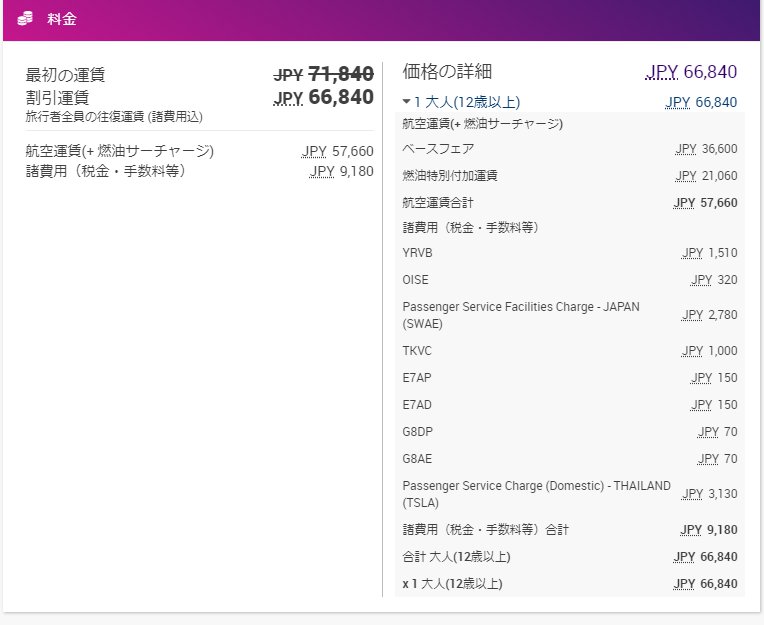Click JPY 66,840 total beside 価格の詳細
The image size is (764, 625).
click(x=691, y=72)
